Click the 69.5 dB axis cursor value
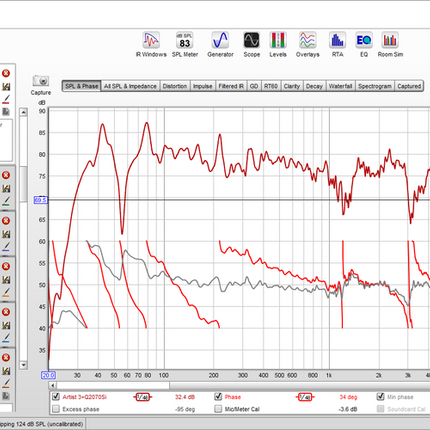The height and width of the screenshot is (430, 430). click(41, 200)
